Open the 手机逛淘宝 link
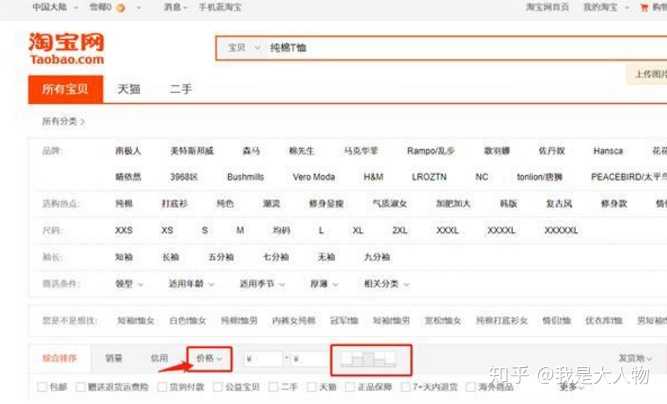The image size is (667, 404). pyautogui.click(x=220, y=7)
